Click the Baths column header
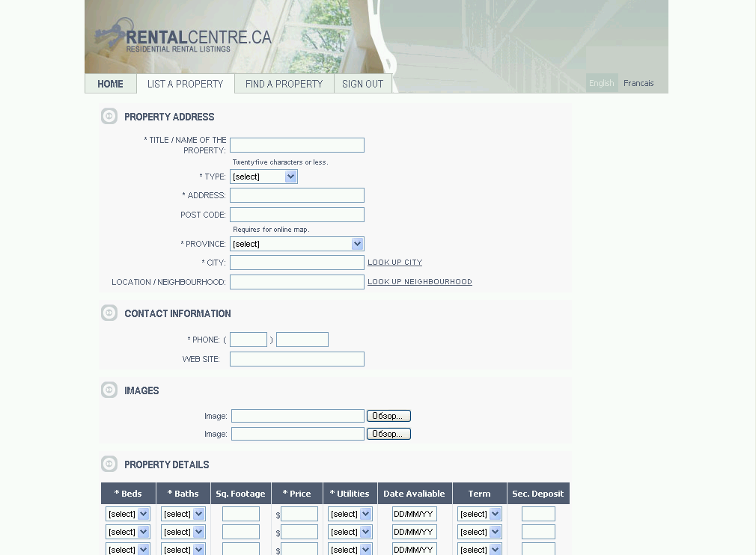Image resolution: width=756 pixels, height=555 pixels. [183, 494]
